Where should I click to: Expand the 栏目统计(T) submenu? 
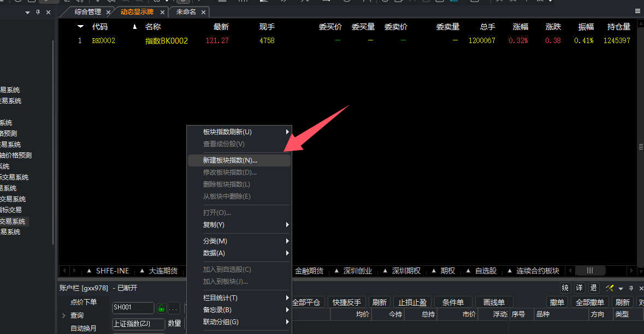[287, 298]
